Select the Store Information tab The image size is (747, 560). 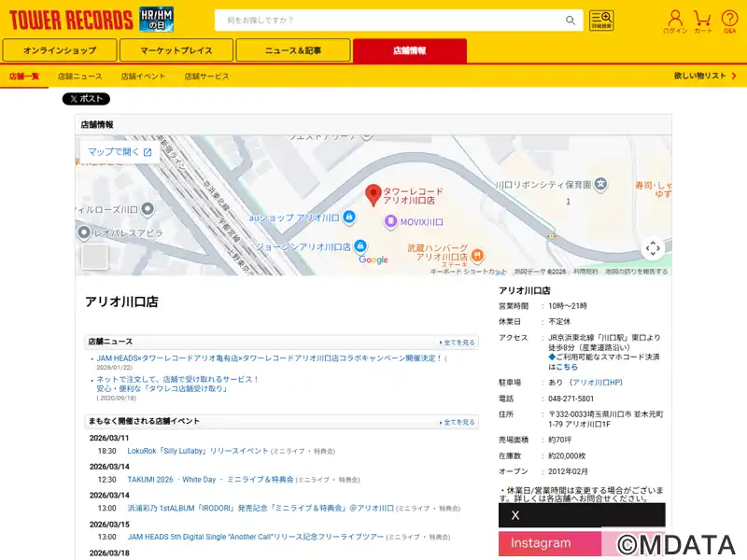[410, 50]
